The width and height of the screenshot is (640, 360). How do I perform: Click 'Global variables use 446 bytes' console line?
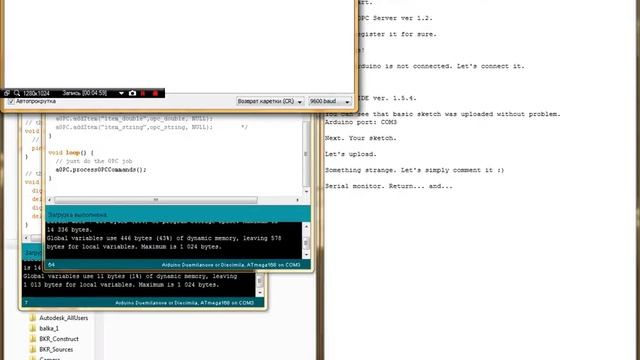[164, 238]
